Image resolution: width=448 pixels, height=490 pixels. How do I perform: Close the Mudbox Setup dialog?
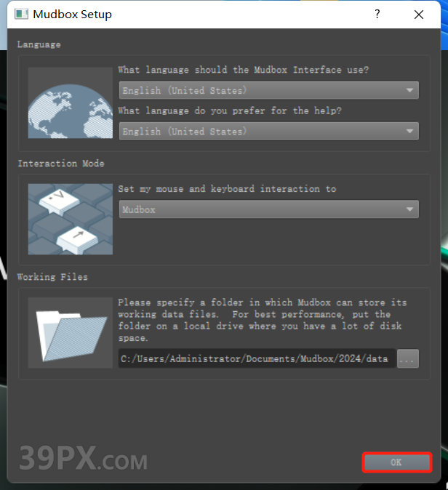coord(419,15)
